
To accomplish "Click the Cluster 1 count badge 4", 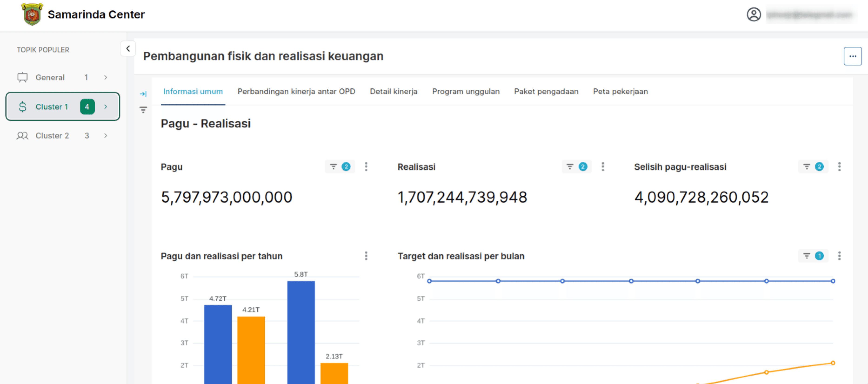I will click(87, 107).
